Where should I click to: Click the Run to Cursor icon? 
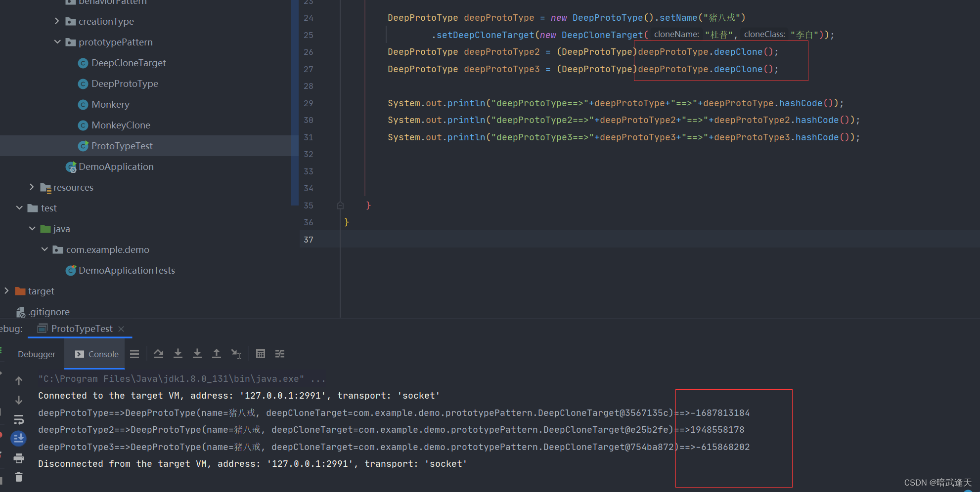point(236,354)
